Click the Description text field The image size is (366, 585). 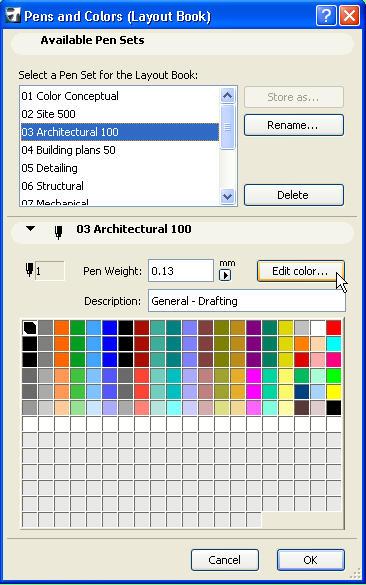tap(247, 301)
